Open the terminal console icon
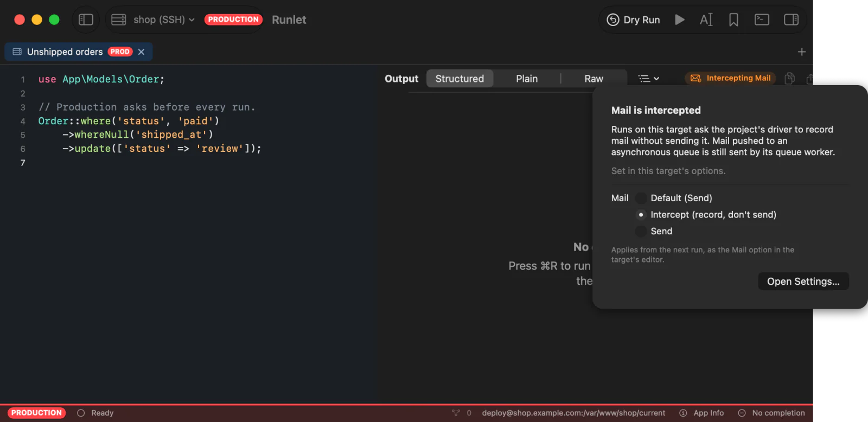Viewport: 868px width, 422px height. click(762, 20)
